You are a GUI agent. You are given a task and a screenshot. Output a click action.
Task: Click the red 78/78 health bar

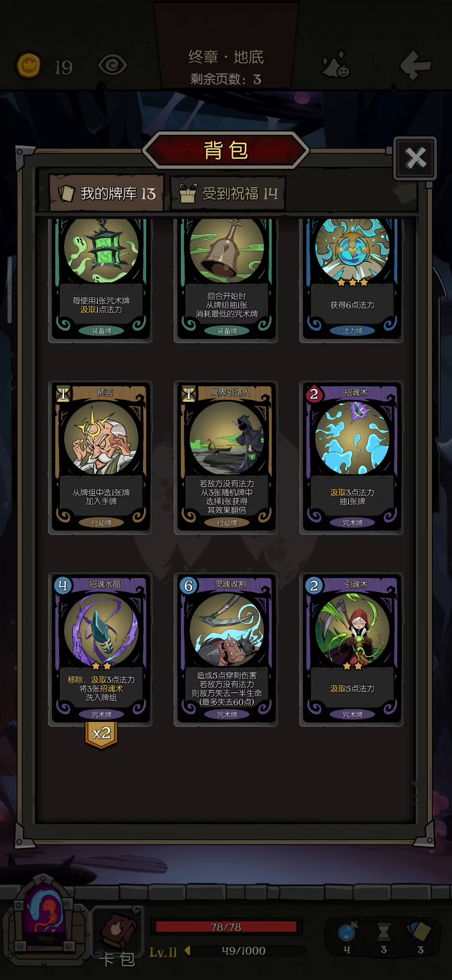226,927
